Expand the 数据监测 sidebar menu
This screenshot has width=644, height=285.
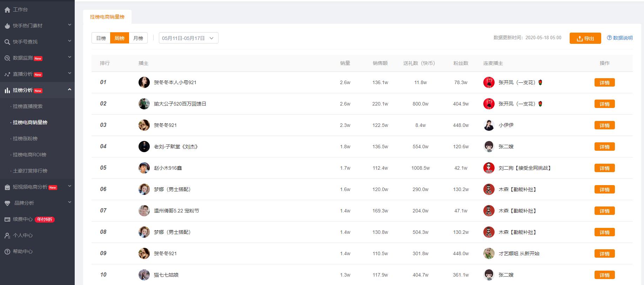pyautogui.click(x=37, y=58)
